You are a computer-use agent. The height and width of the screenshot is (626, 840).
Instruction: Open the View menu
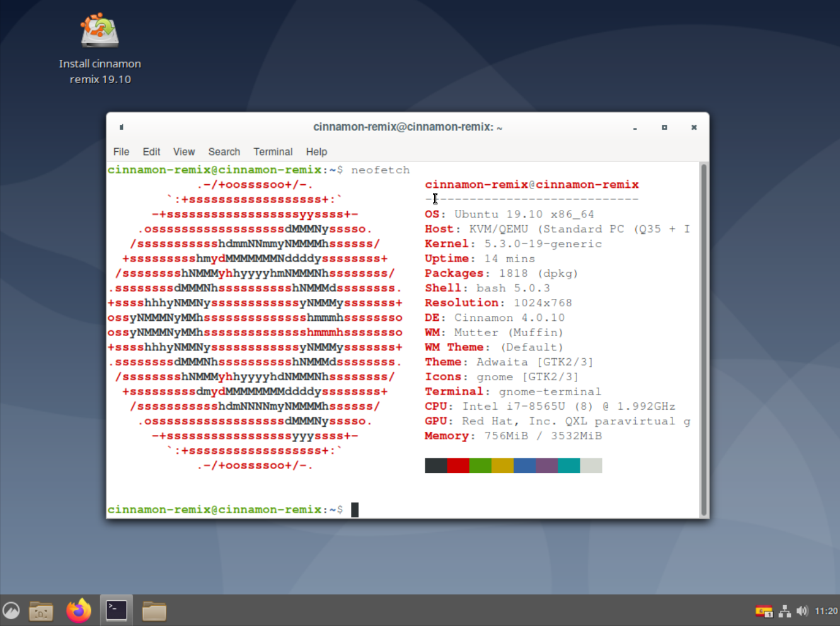tap(184, 152)
